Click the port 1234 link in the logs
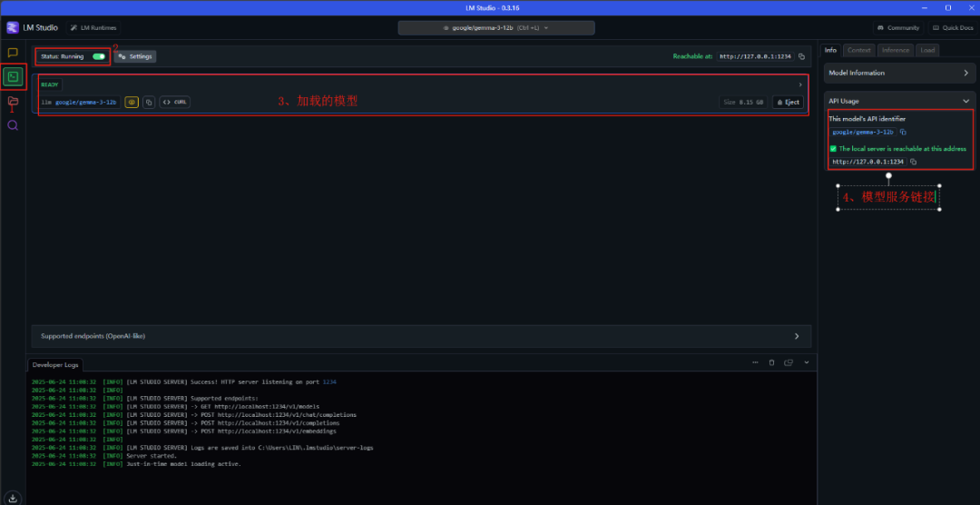980x505 pixels. [x=329, y=381]
